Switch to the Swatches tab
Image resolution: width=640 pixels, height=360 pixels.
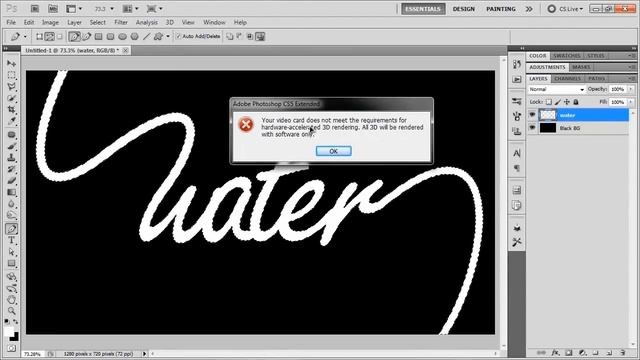click(567, 56)
